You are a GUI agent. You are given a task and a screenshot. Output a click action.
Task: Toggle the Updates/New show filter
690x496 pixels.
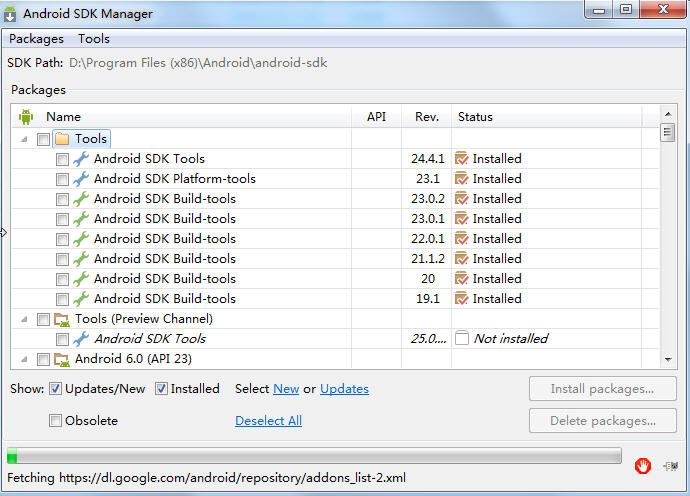(x=55, y=389)
